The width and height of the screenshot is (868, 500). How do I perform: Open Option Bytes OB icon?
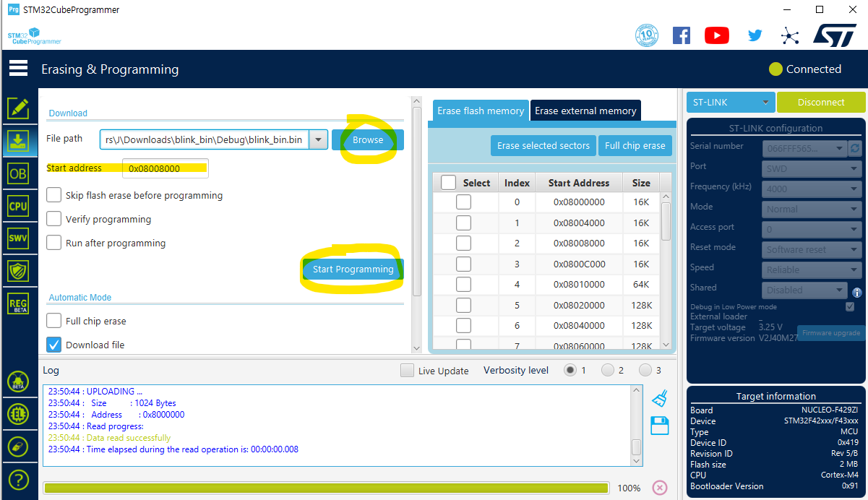point(18,173)
